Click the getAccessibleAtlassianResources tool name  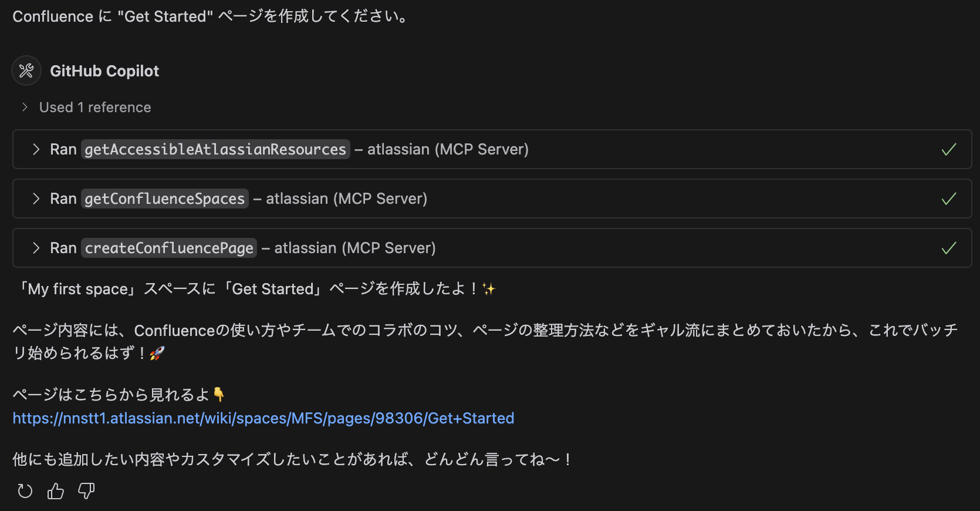pyautogui.click(x=215, y=150)
